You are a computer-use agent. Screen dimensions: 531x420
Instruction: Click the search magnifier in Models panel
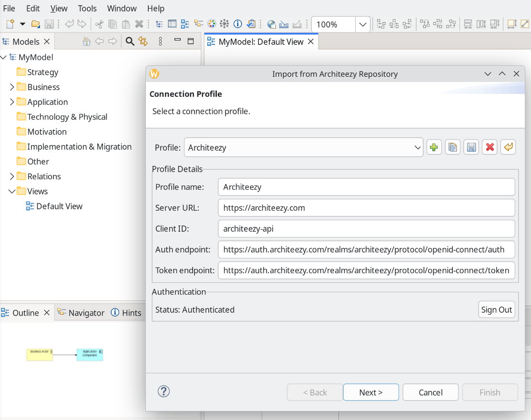coord(130,41)
